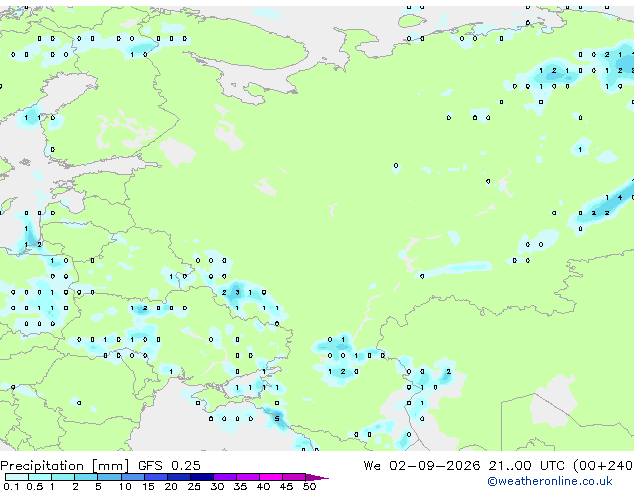This screenshot has height=490, width=634.
Task: Click the legend label '35'
Action: coord(240,486)
